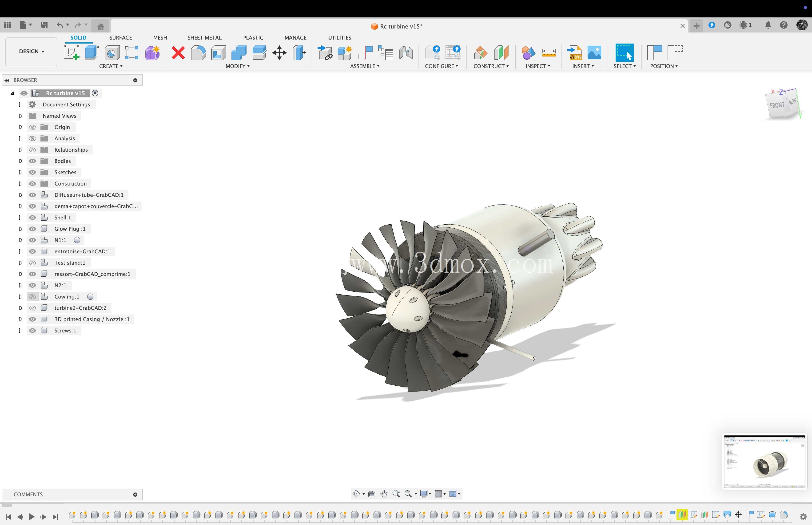Open the DESIGN workspace dropdown
812x525 pixels.
(31, 52)
